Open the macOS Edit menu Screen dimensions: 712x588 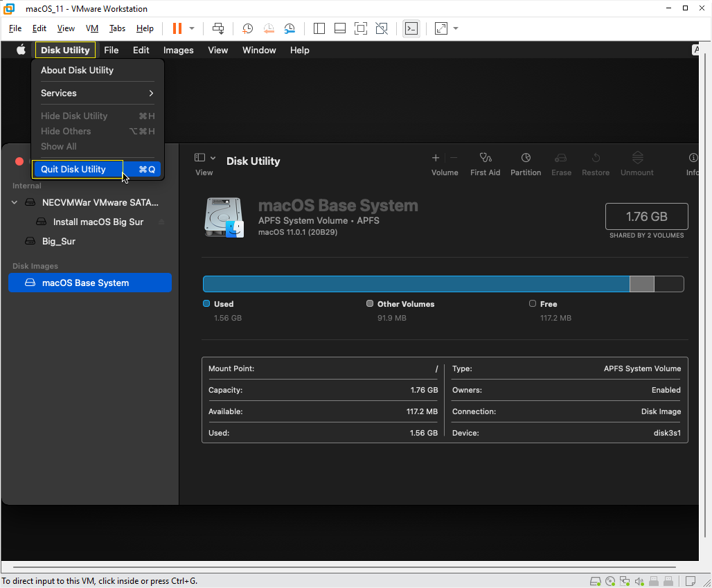pos(141,50)
